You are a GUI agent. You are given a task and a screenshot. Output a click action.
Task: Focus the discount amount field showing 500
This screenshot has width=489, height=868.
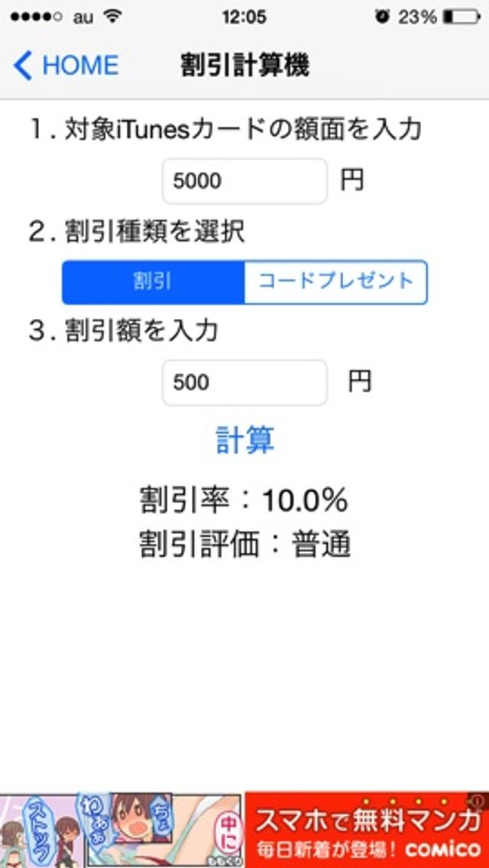pyautogui.click(x=244, y=382)
